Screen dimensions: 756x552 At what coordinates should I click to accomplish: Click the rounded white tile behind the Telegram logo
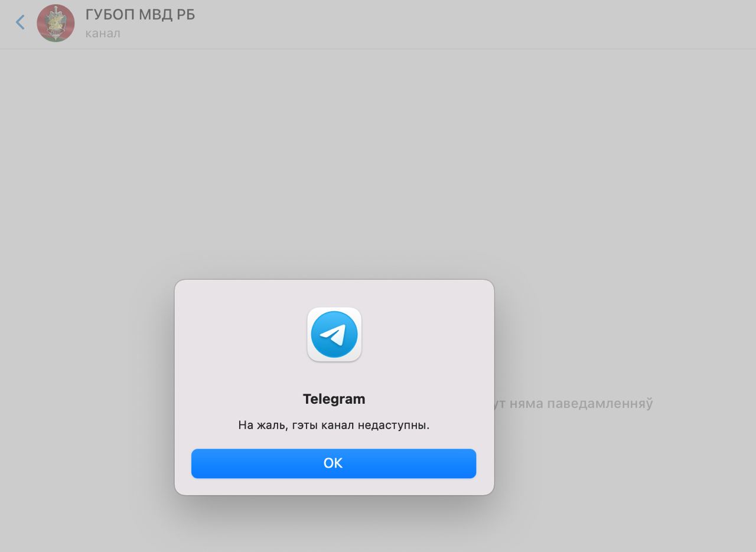(x=334, y=334)
